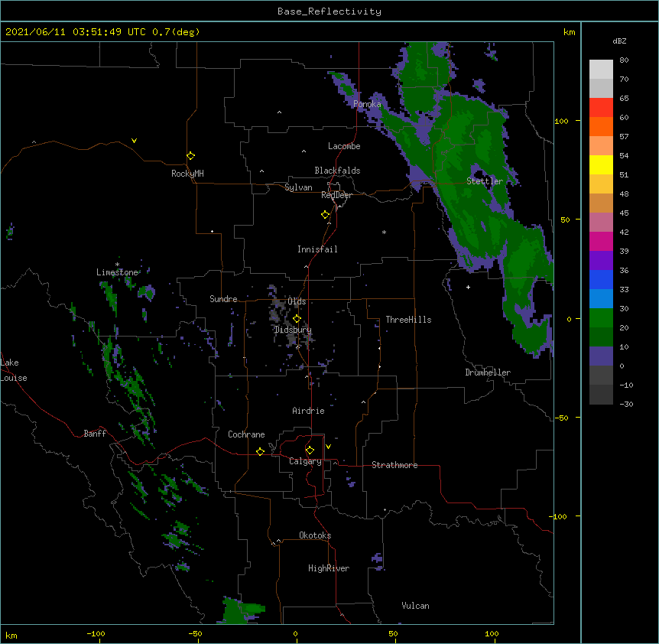Image resolution: width=659 pixels, height=644 pixels.
Task: Click the Base_Reflectivity title text
Action: 329,11
